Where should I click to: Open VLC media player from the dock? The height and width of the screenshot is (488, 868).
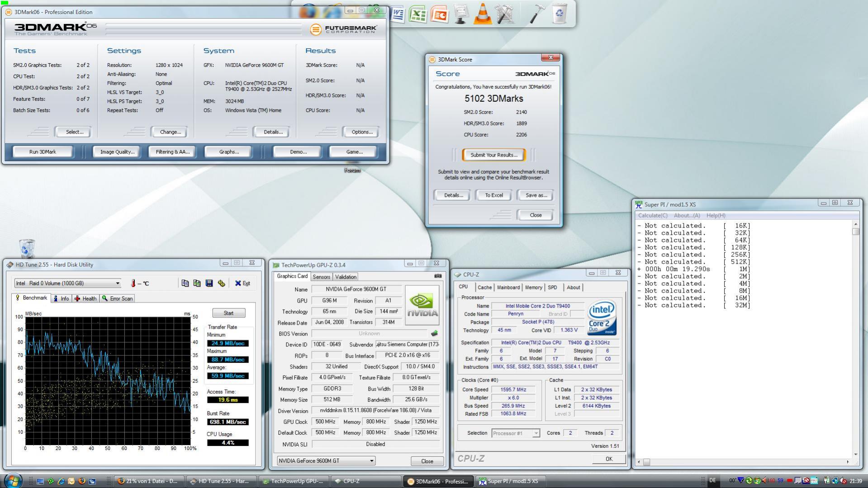tap(482, 14)
